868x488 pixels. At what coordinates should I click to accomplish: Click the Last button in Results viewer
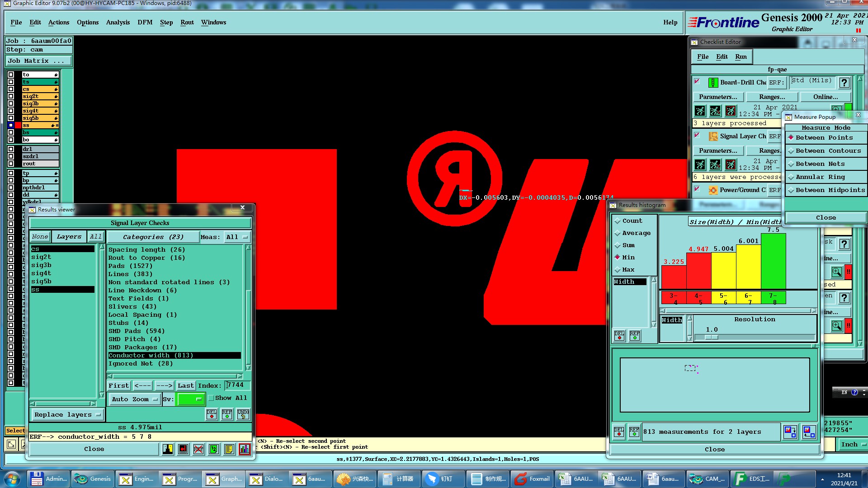[185, 386]
